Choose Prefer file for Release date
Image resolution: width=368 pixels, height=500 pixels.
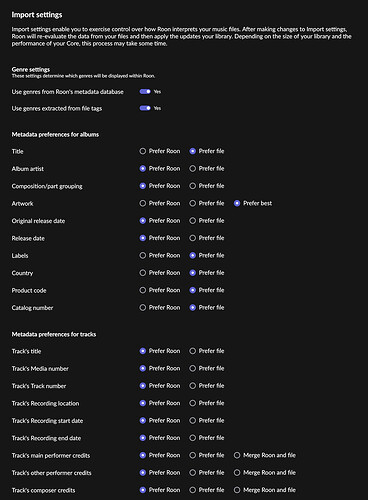pyautogui.click(x=193, y=238)
